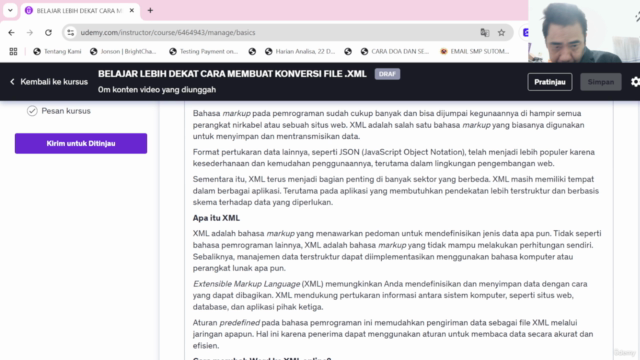Open the Harian Analisa, 22 D... bookmark

(300, 51)
